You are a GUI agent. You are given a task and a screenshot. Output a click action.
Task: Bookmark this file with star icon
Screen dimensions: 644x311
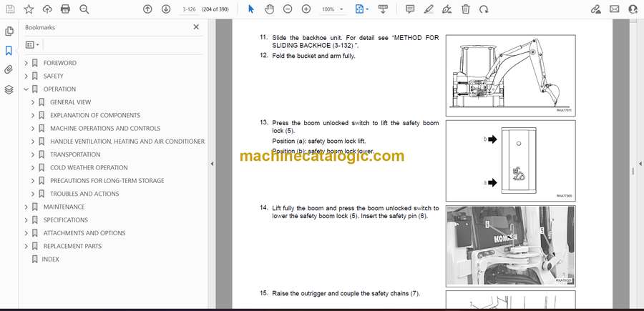29,9
